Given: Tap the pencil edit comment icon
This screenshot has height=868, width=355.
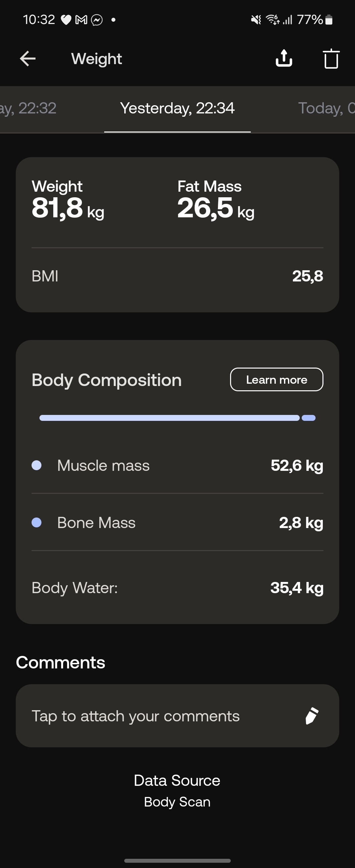Looking at the screenshot, I should (312, 716).
